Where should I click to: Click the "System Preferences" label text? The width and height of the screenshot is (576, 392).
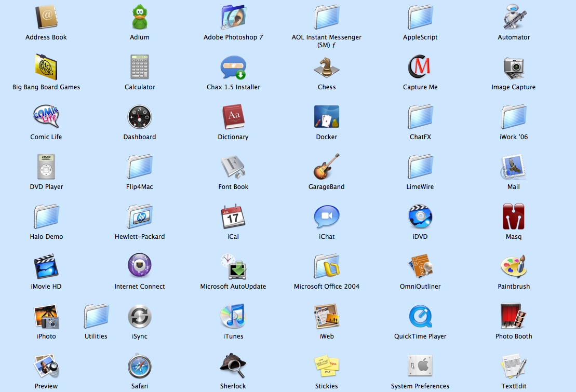click(420, 386)
